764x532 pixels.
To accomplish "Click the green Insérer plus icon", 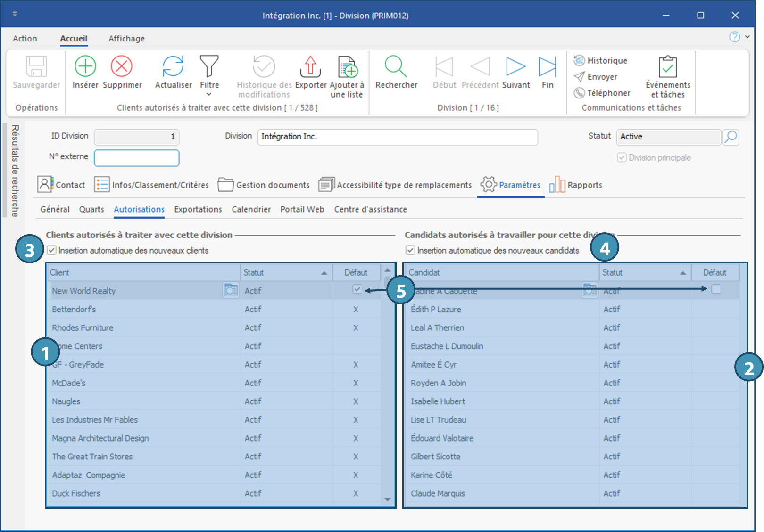I will pyautogui.click(x=85, y=66).
